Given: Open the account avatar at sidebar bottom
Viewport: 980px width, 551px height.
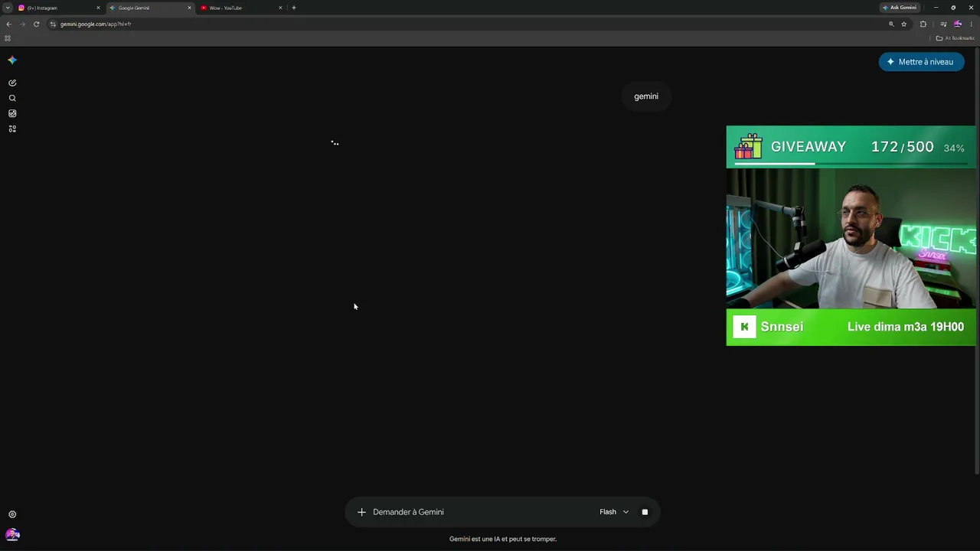Looking at the screenshot, I should coord(12,535).
